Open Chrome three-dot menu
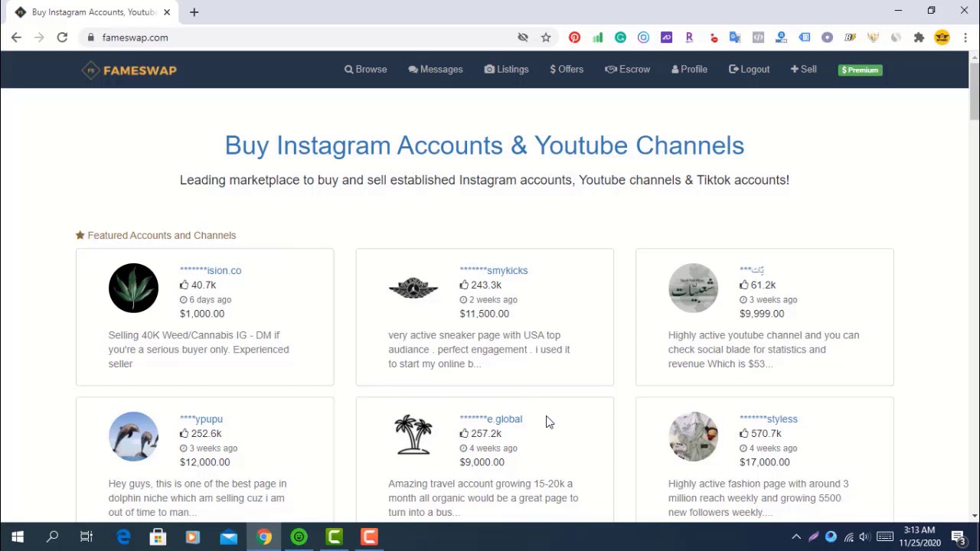 coord(965,37)
